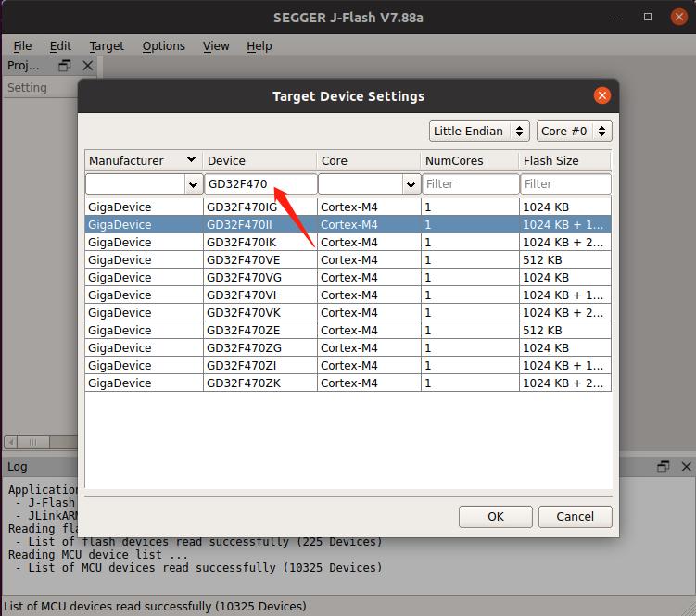This screenshot has height=616, width=696.
Task: Sort by Manufacturer column header
Action: [x=143, y=160]
